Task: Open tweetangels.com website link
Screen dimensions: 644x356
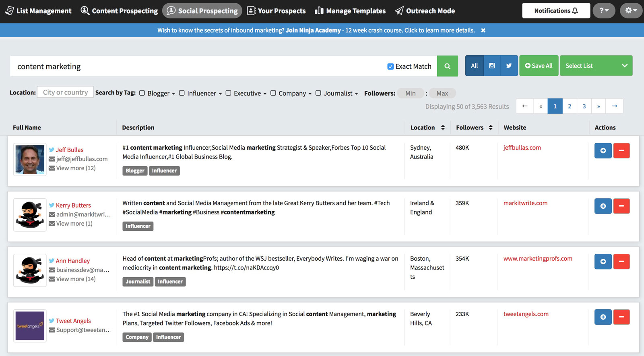Action: click(526, 314)
